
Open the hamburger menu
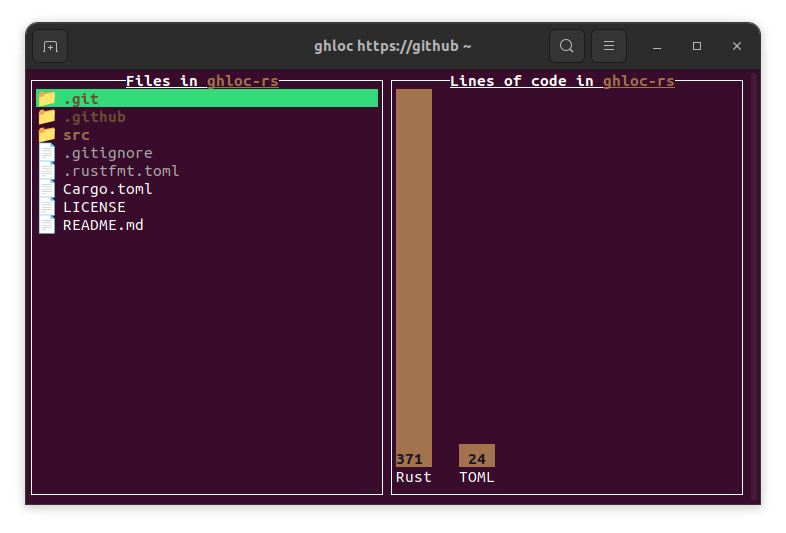[609, 46]
